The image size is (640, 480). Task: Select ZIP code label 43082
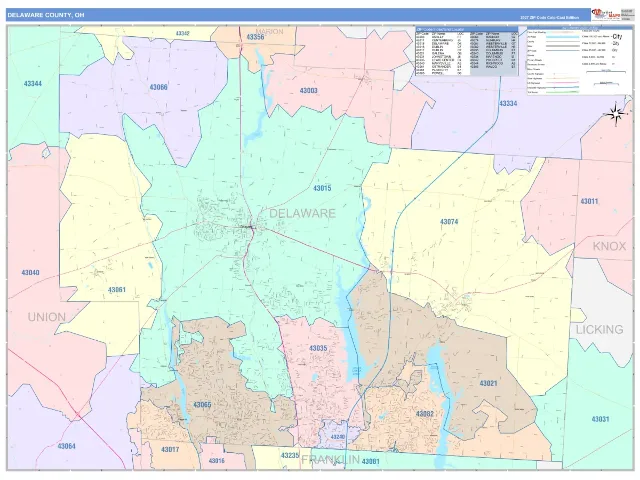[424, 414]
